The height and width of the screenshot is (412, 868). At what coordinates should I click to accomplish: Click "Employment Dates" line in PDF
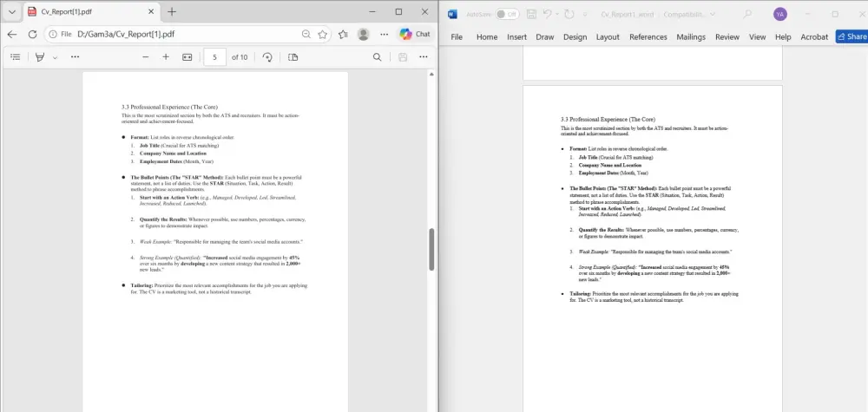coord(176,161)
